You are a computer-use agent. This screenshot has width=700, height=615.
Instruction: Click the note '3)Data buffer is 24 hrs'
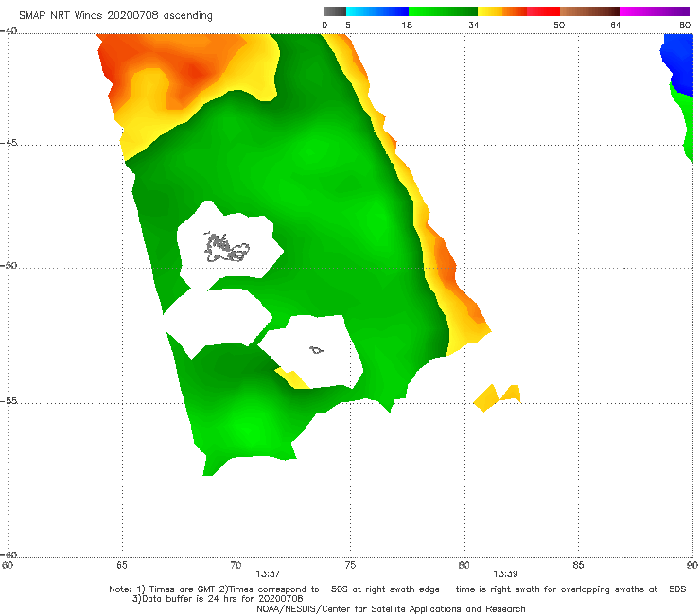[x=218, y=599]
